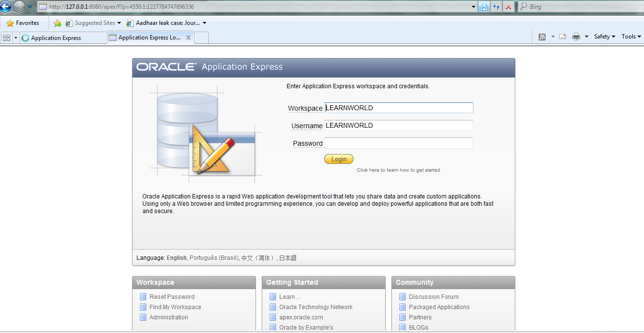Screen dimensions: 644x333
Task: Click the Bing search magnifier
Action: (x=524, y=6)
